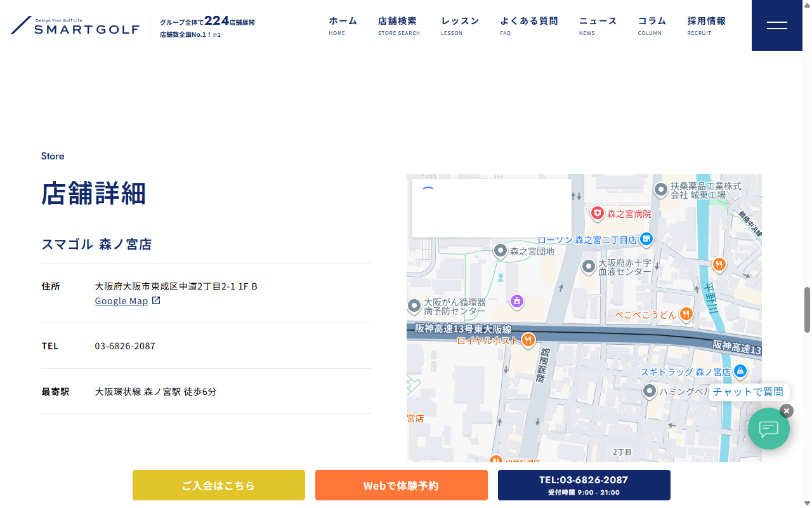
Task: Click the phone number 03-6826-2087 in TEL row
Action: tap(125, 346)
